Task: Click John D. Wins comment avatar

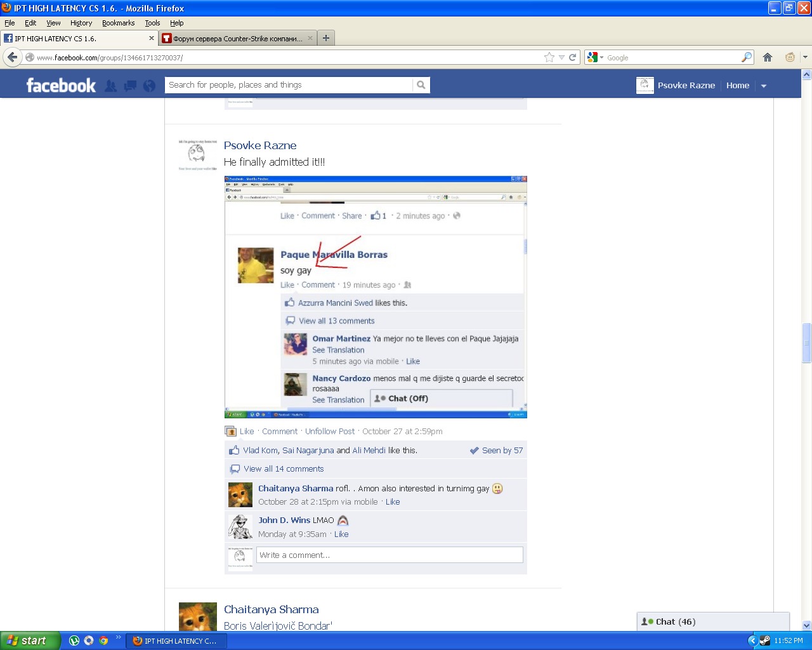Action: point(240,527)
